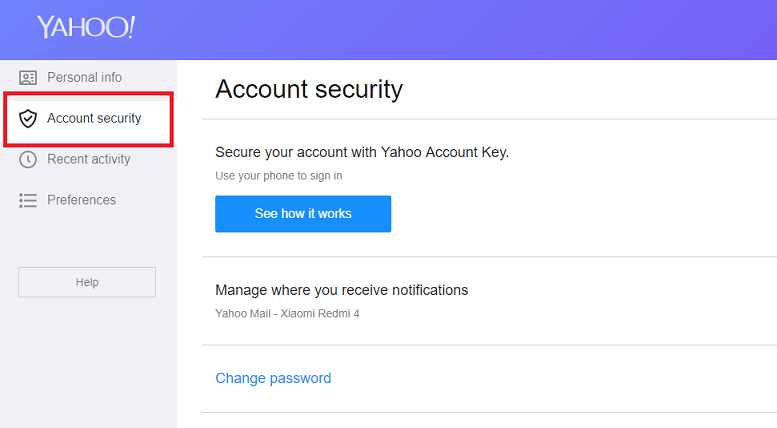Select the Account security sidebar label
777x428 pixels.
pyautogui.click(x=94, y=119)
